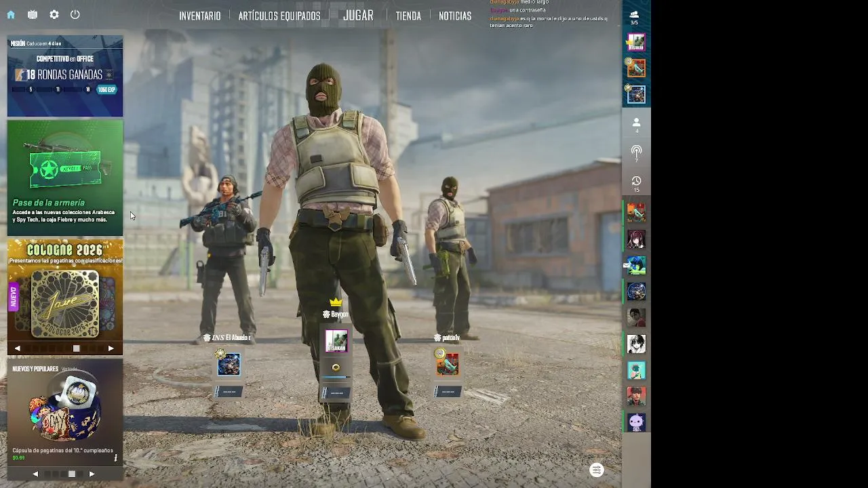Select the dark-haired anime girl friend avatar
This screenshot has height=488, width=868.
click(636, 239)
